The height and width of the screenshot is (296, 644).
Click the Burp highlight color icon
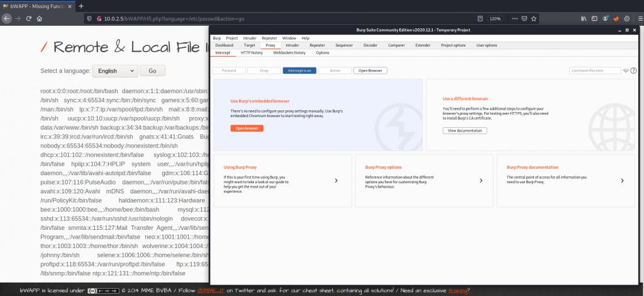coord(625,71)
